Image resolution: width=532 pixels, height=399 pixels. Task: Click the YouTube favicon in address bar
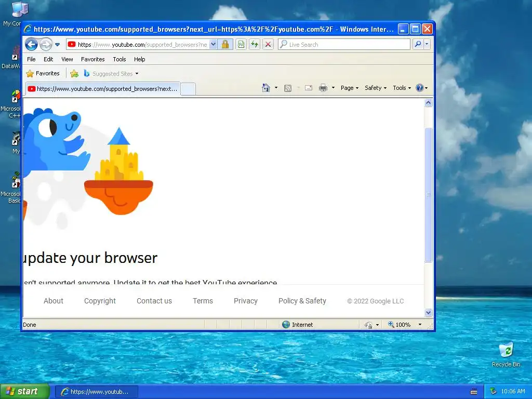(x=72, y=45)
